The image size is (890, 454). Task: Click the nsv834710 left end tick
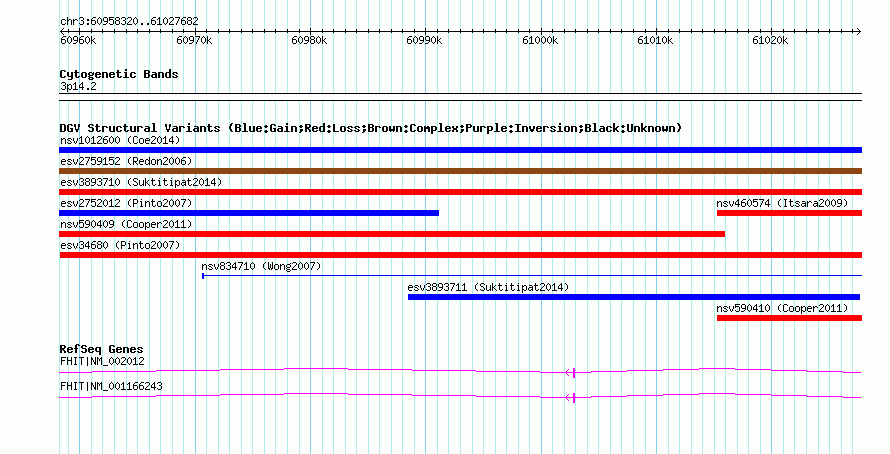coord(203,276)
